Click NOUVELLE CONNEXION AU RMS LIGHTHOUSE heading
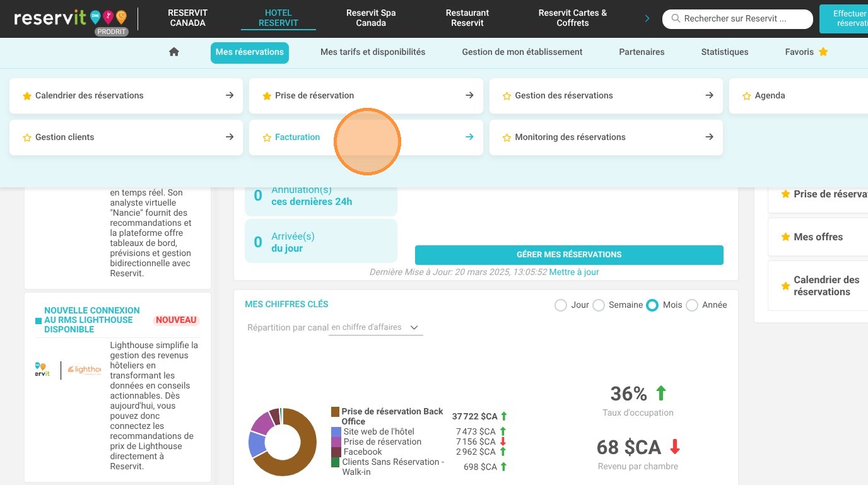868x485 pixels. (x=92, y=320)
